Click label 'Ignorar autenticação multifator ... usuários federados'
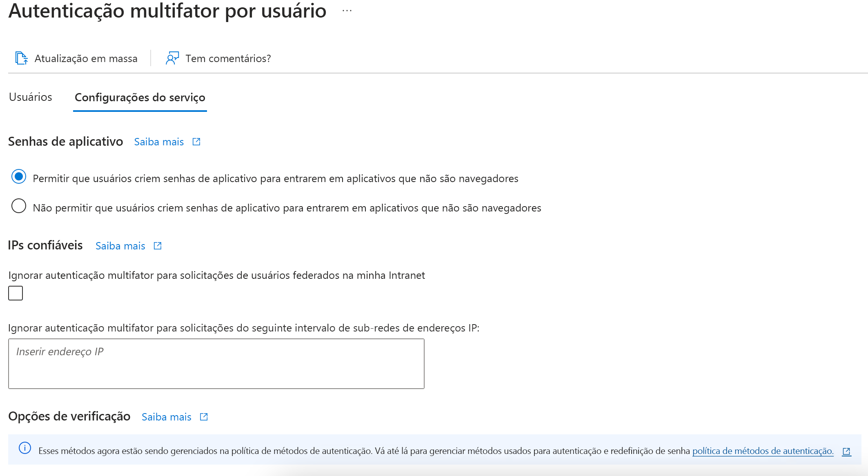 pyautogui.click(x=216, y=276)
